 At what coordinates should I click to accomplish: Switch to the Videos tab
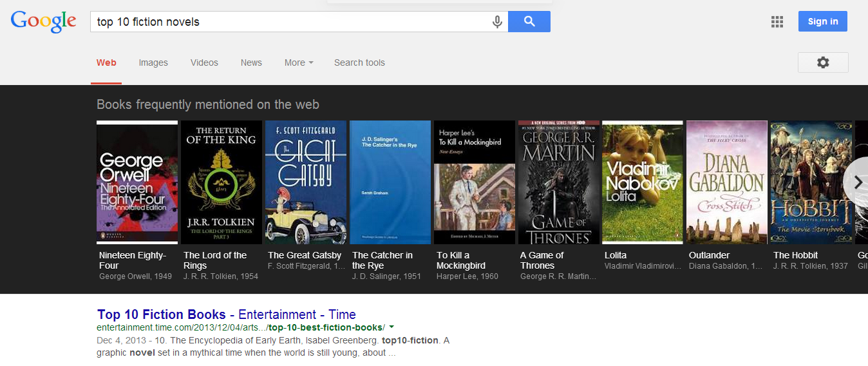tap(204, 63)
